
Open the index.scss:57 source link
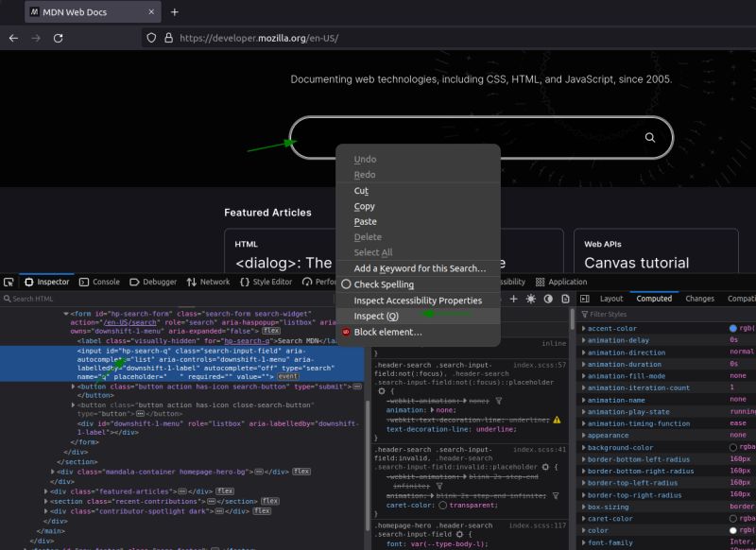pyautogui.click(x=540, y=365)
